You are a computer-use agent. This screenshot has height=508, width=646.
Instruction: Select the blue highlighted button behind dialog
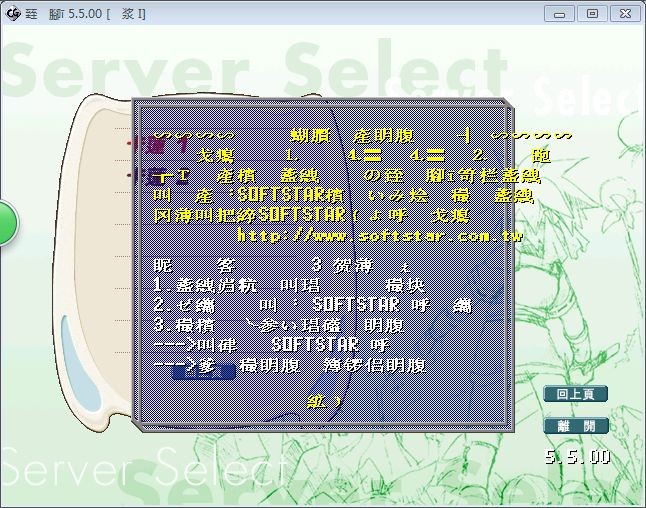point(204,372)
